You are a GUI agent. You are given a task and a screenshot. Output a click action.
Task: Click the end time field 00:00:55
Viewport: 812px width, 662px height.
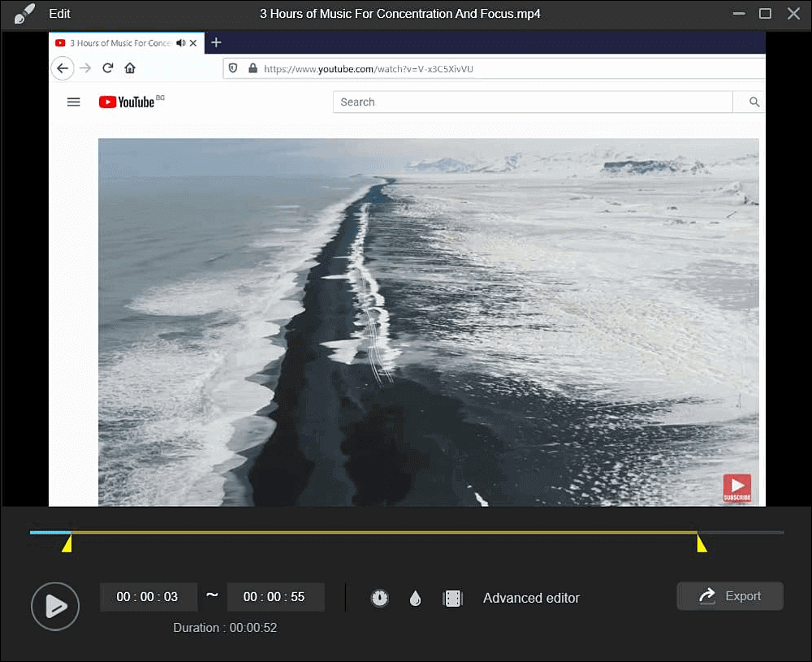pyautogui.click(x=274, y=597)
